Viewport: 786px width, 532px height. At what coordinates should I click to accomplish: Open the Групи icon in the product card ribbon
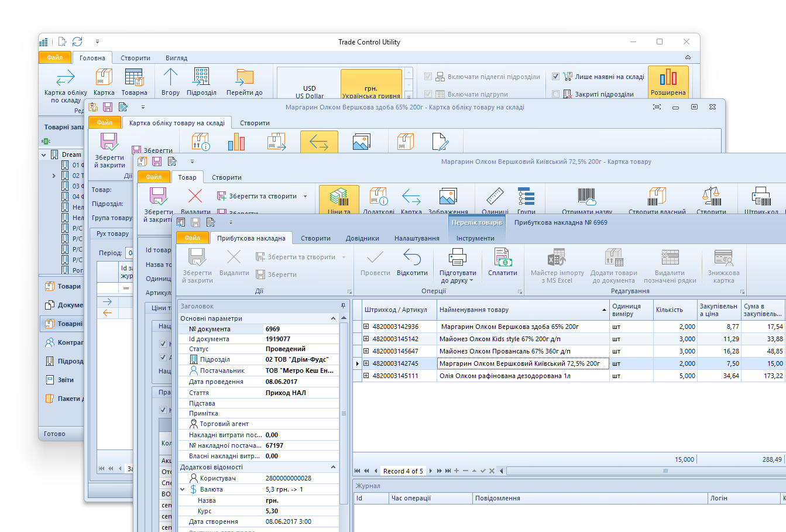(x=526, y=197)
